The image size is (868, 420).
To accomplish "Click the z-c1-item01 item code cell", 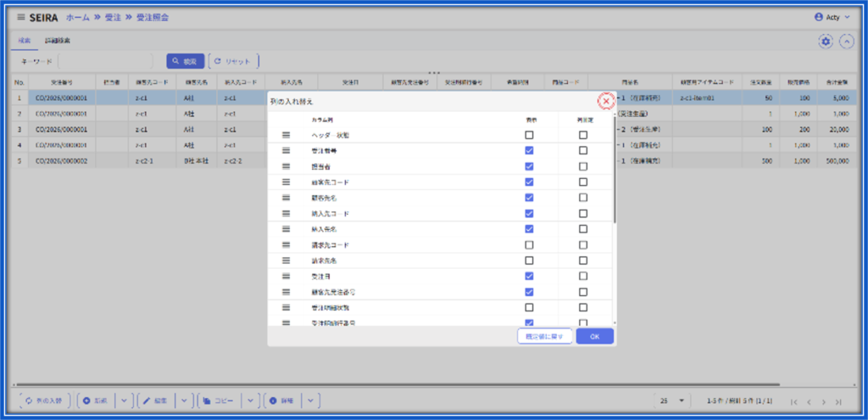I will [x=707, y=98].
